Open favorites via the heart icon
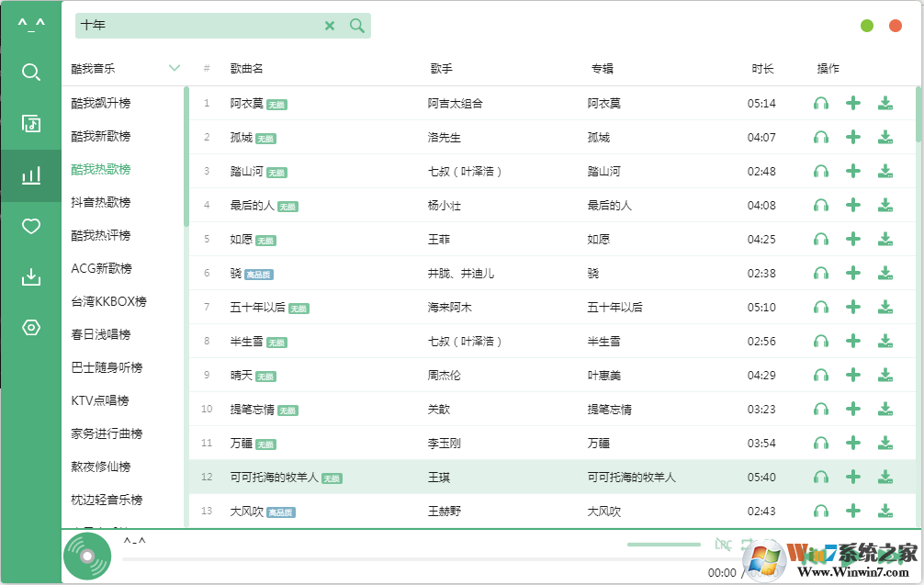Image resolution: width=924 pixels, height=585 pixels. pyautogui.click(x=30, y=225)
